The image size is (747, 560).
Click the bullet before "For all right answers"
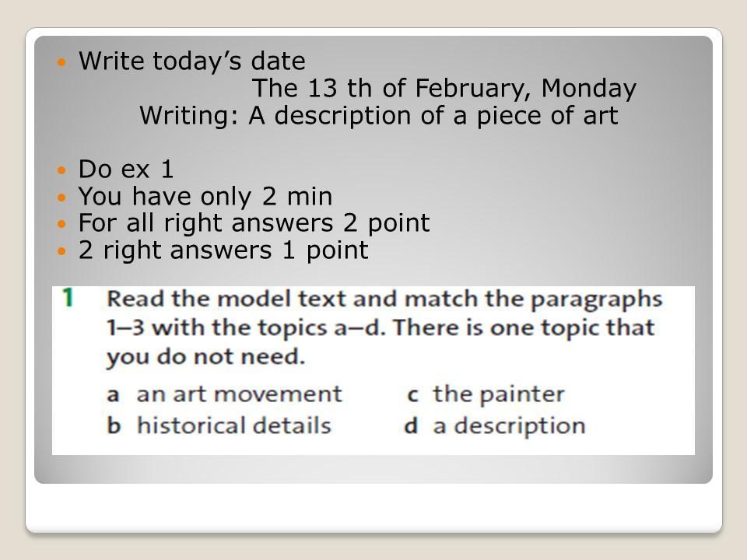[x=63, y=224]
